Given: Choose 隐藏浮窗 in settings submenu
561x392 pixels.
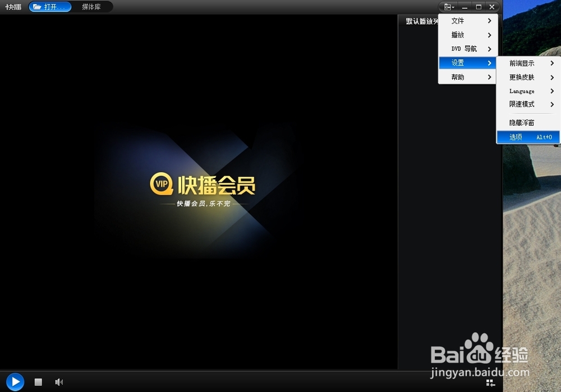Looking at the screenshot, I should (528, 123).
